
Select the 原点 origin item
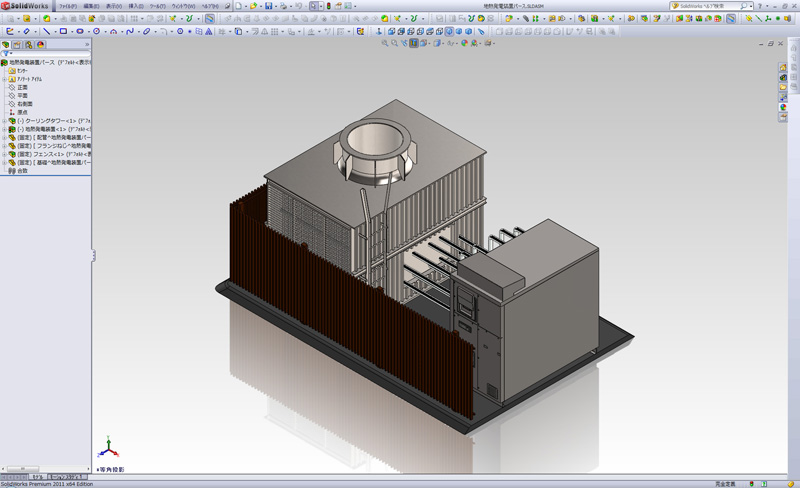(22, 112)
